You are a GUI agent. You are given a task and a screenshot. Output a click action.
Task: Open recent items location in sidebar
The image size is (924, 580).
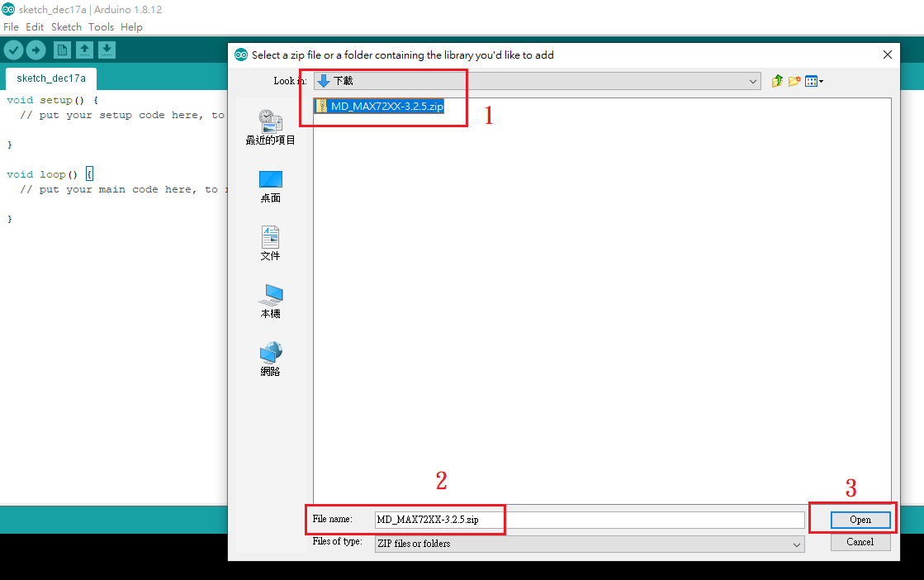point(270,128)
